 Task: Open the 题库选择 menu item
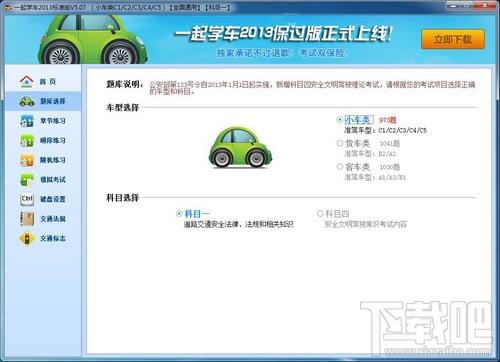point(43,101)
